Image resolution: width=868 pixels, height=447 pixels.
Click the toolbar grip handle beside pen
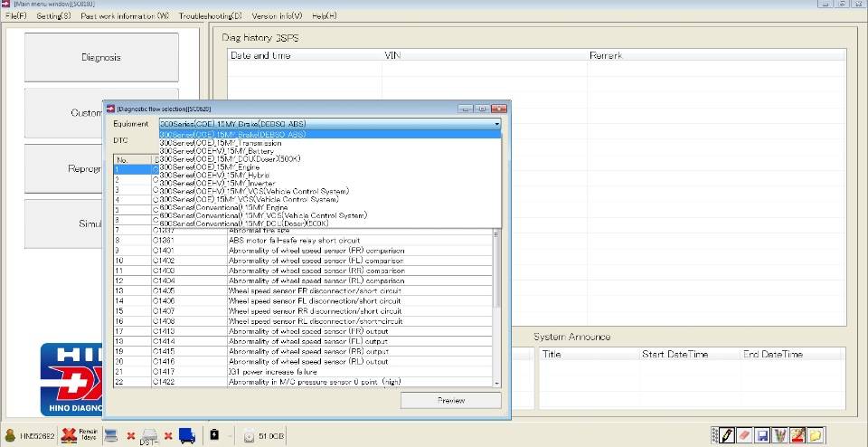[x=714, y=435]
